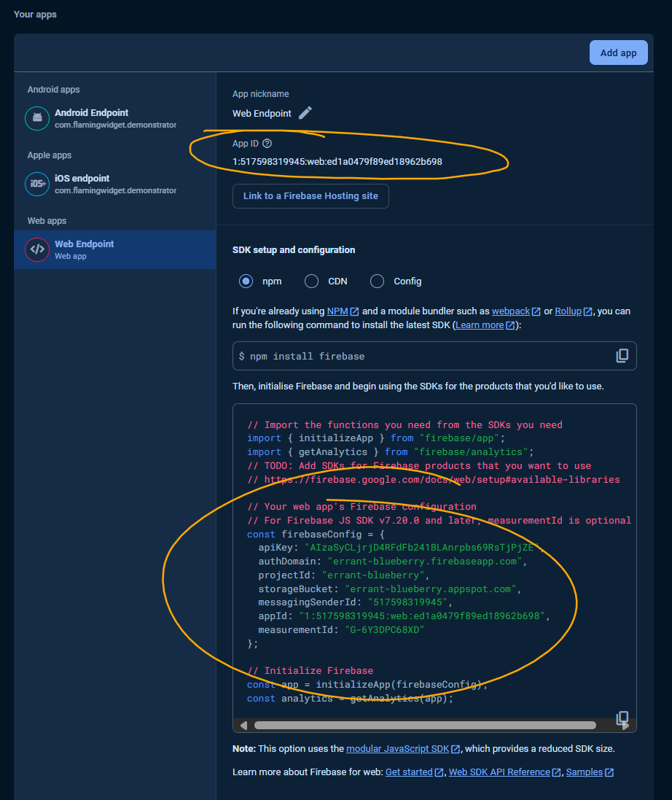Click the code block horizontal scrollbar
The width and height of the screenshot is (672, 800).
(x=425, y=725)
